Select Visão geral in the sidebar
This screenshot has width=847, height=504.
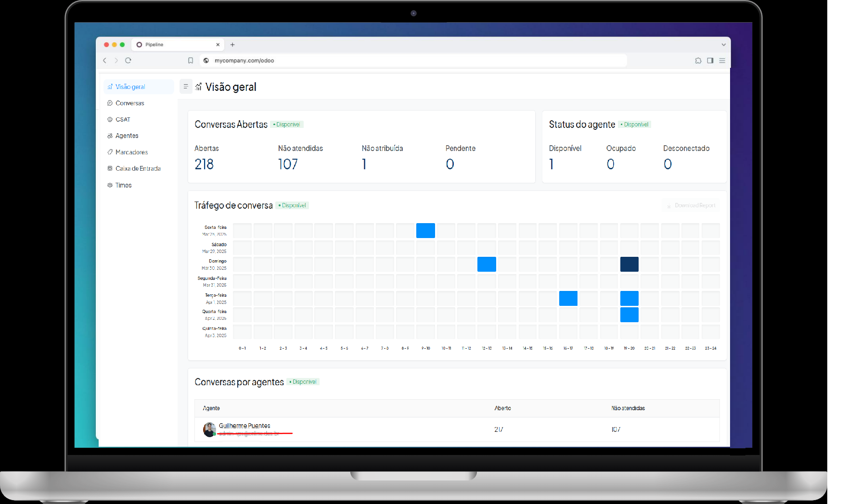[131, 87]
